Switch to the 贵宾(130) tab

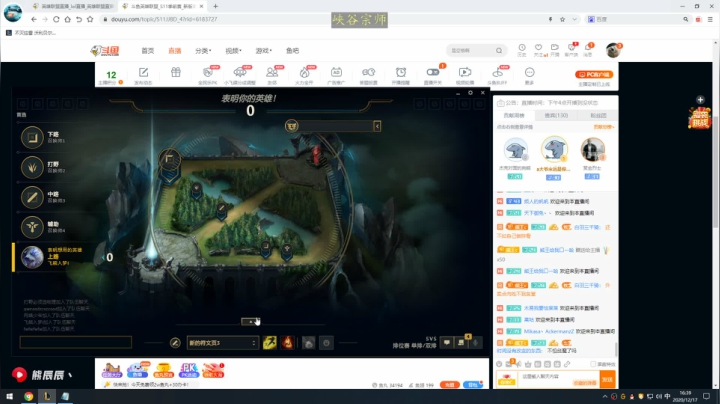coord(556,115)
